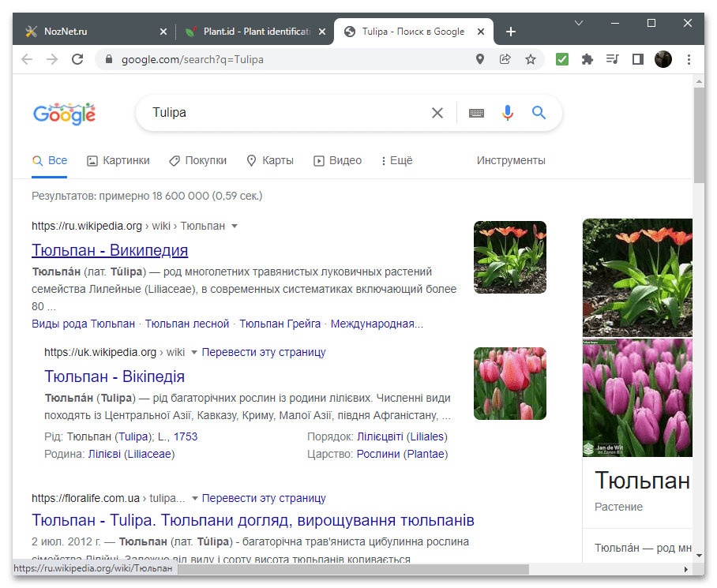Expand ru.wikipedia.org result options arrow
The height and width of the screenshot is (588, 717).
(235, 227)
